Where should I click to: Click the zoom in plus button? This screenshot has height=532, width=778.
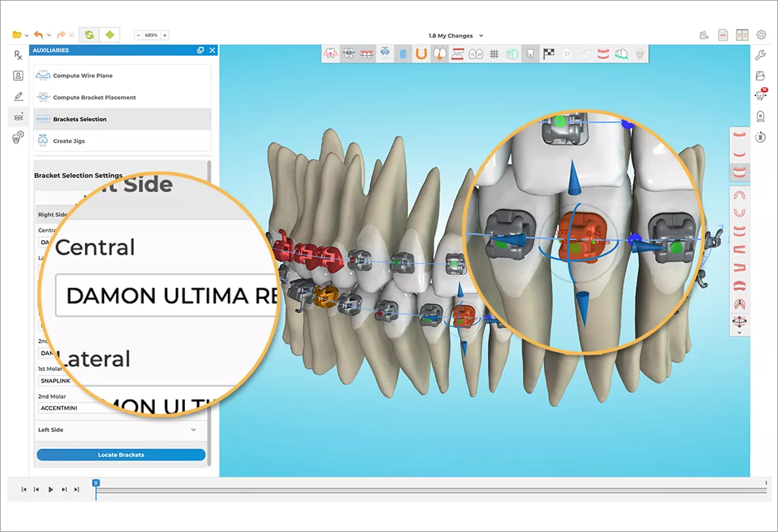164,35
